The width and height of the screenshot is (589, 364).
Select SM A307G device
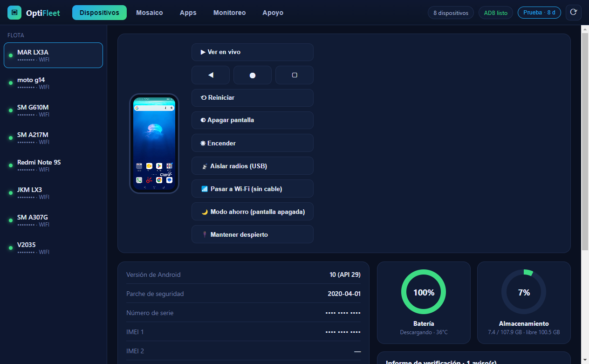53,220
